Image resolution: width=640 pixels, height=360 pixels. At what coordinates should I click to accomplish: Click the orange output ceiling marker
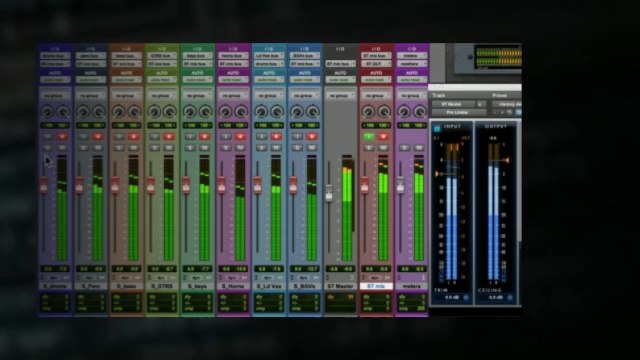point(507,160)
